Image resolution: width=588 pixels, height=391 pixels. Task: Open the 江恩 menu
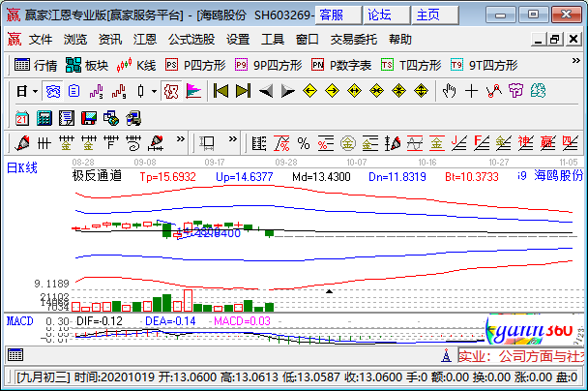coord(145,40)
